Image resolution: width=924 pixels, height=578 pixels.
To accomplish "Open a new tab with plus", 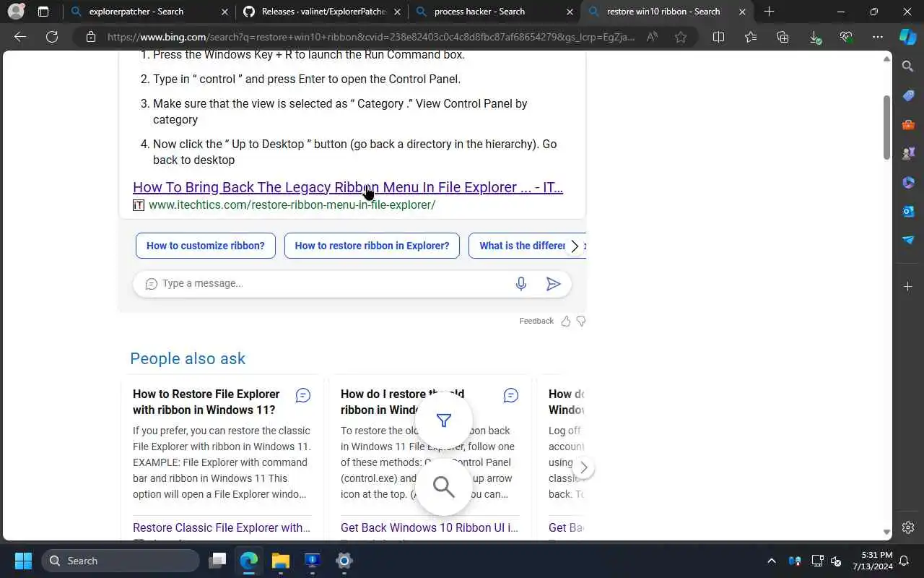I will [x=769, y=12].
